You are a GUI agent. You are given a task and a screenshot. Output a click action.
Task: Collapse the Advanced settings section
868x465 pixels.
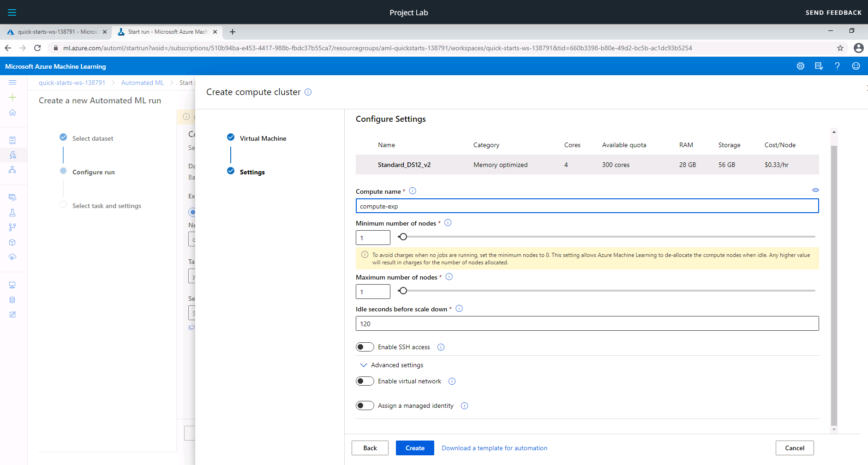364,364
